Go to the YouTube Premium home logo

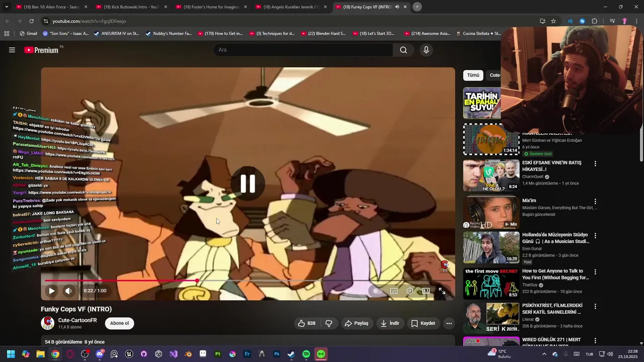point(41,50)
